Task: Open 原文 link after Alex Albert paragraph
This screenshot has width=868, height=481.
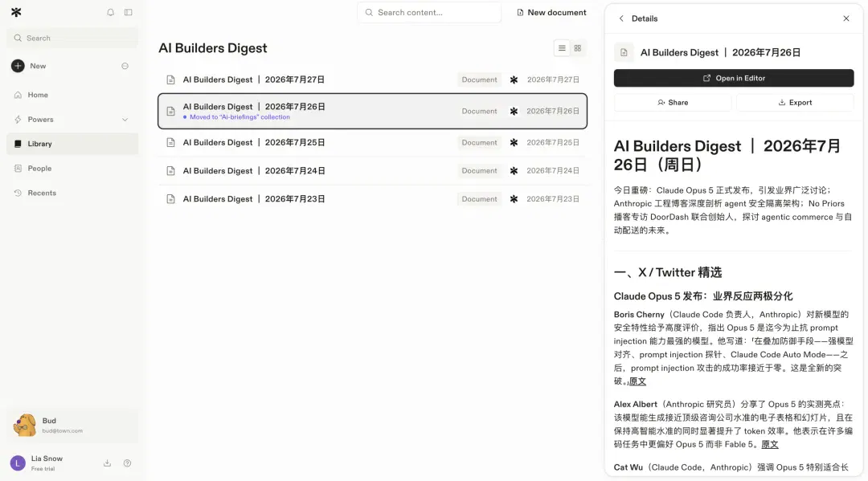Action: pyautogui.click(x=769, y=445)
